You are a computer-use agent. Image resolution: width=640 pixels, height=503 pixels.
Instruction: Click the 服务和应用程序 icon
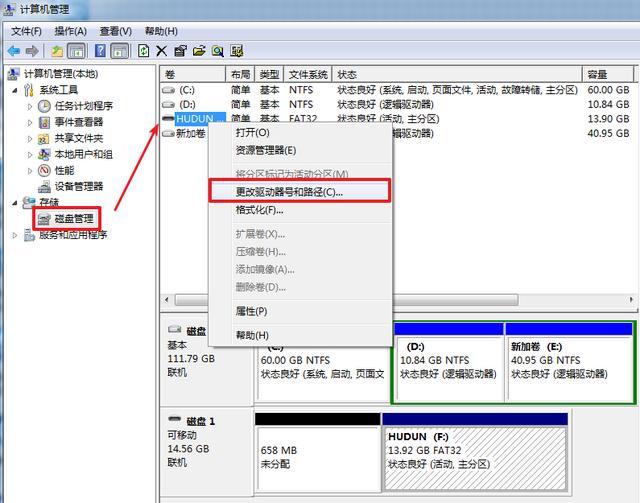pos(29,235)
